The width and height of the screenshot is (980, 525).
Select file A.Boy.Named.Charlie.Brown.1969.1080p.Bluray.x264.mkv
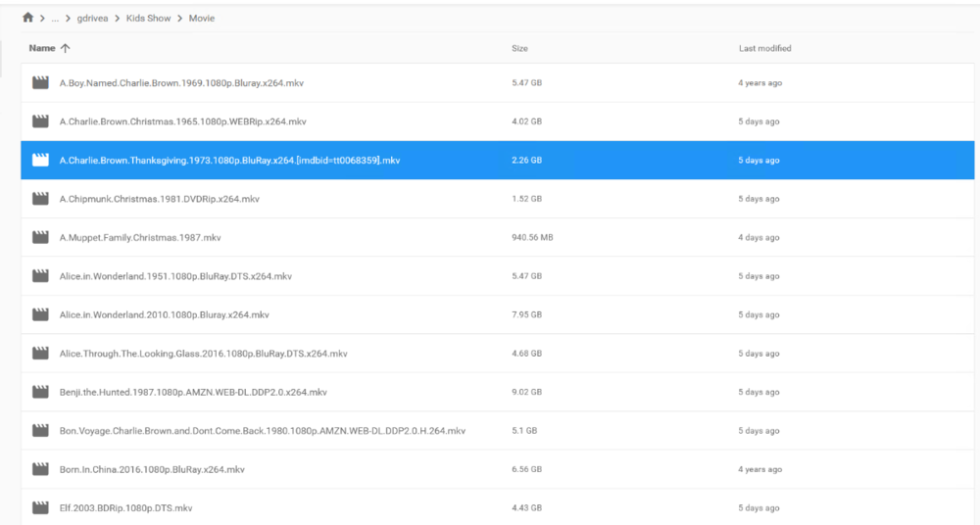181,82
